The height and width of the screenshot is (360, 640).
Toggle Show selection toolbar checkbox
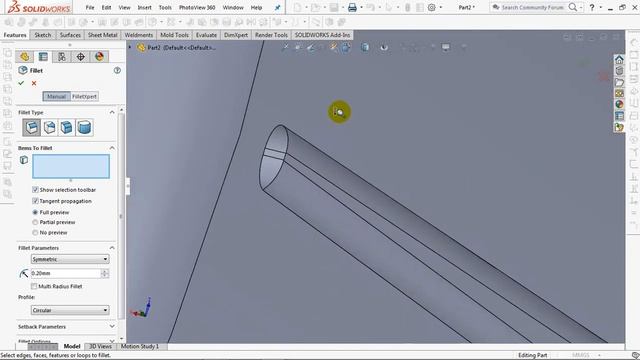[x=35, y=190]
